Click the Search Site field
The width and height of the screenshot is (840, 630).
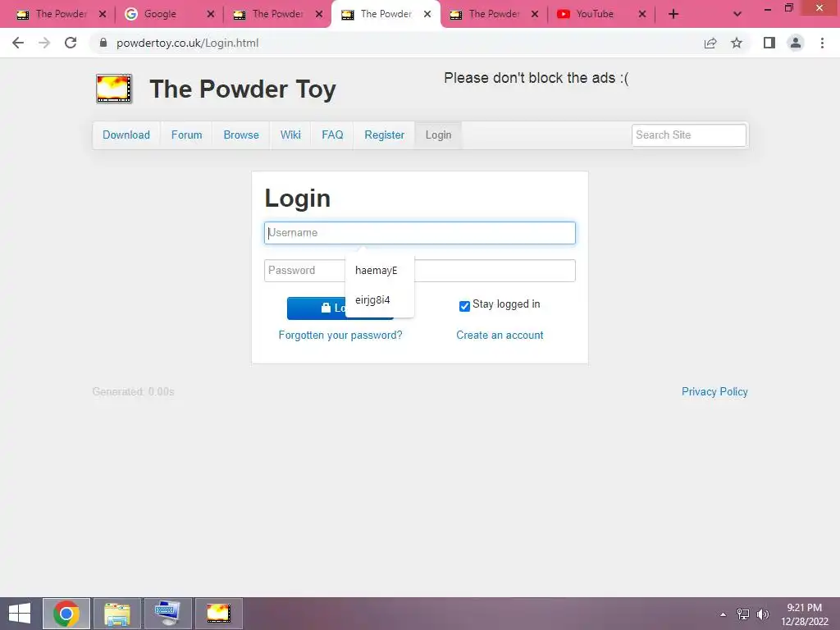688,135
